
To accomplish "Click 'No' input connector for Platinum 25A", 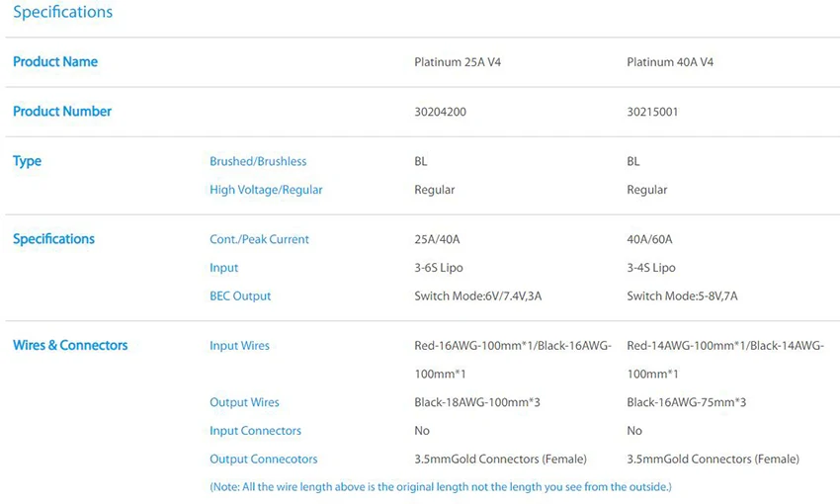I will click(422, 431).
